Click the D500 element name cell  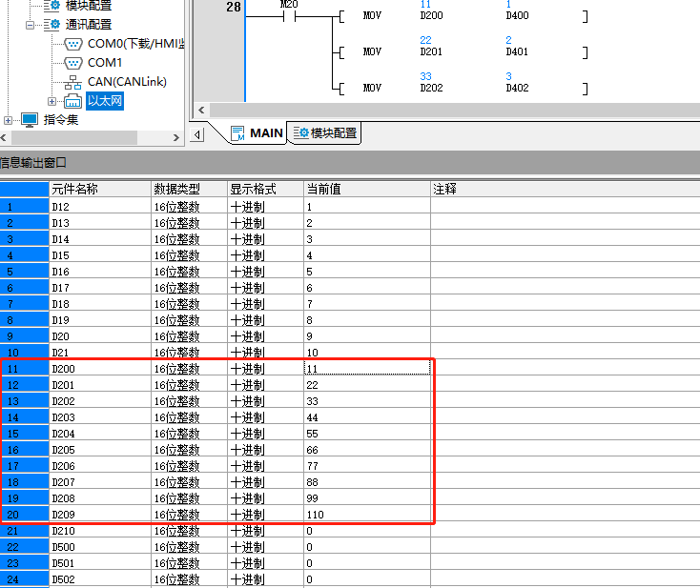click(x=100, y=547)
